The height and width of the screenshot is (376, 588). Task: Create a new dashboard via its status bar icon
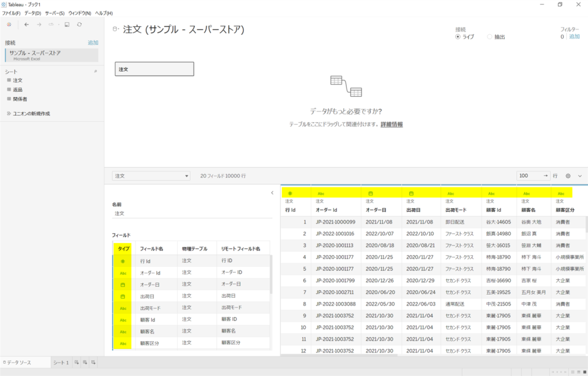(85, 362)
